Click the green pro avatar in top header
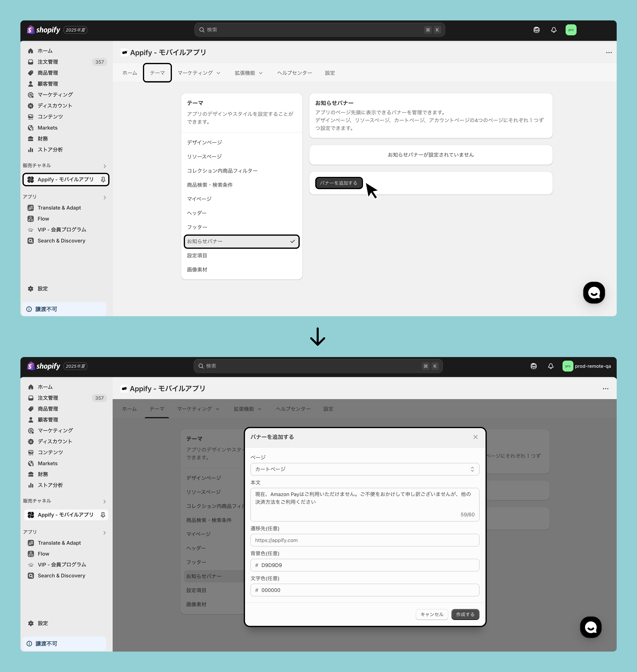This screenshot has height=672, width=637. coord(571,30)
